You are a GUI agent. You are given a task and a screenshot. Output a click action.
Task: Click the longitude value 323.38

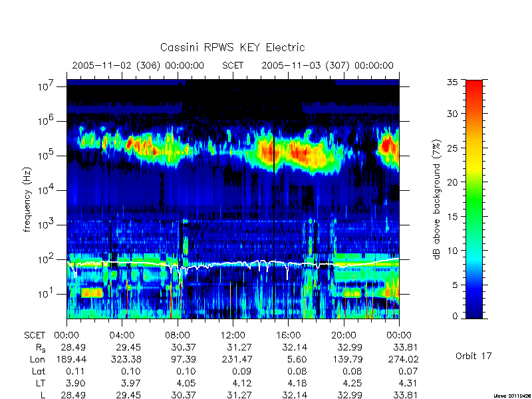coord(126,359)
